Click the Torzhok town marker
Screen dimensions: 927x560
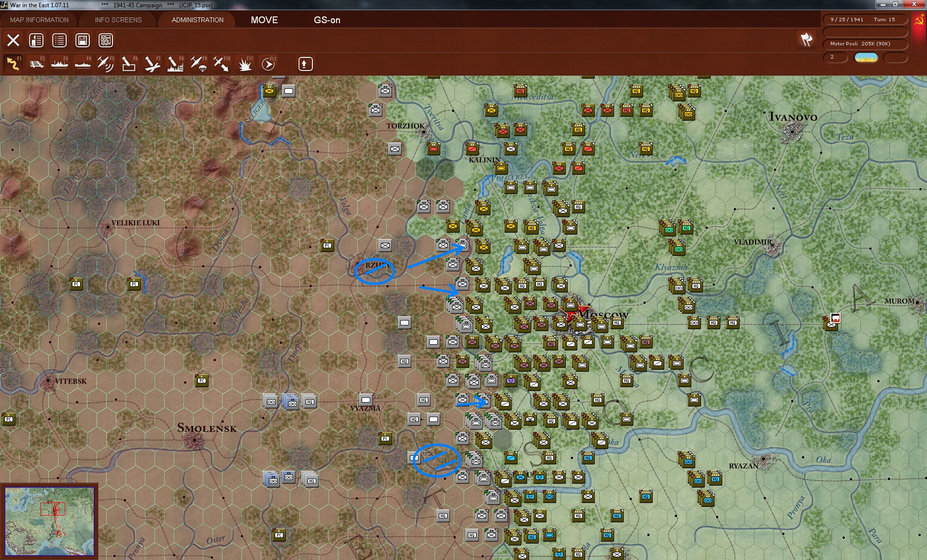pyautogui.click(x=424, y=131)
